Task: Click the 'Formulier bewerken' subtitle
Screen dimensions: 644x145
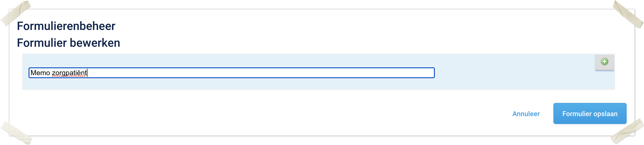Action: (x=68, y=43)
